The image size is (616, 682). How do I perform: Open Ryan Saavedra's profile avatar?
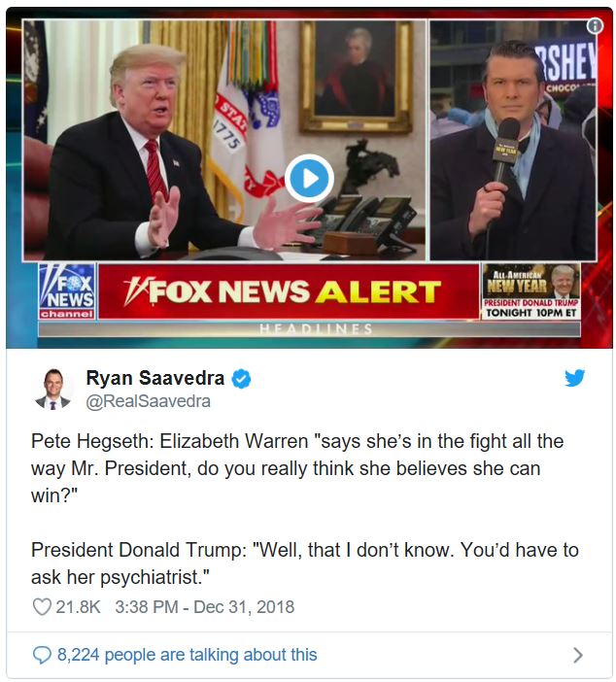53,389
